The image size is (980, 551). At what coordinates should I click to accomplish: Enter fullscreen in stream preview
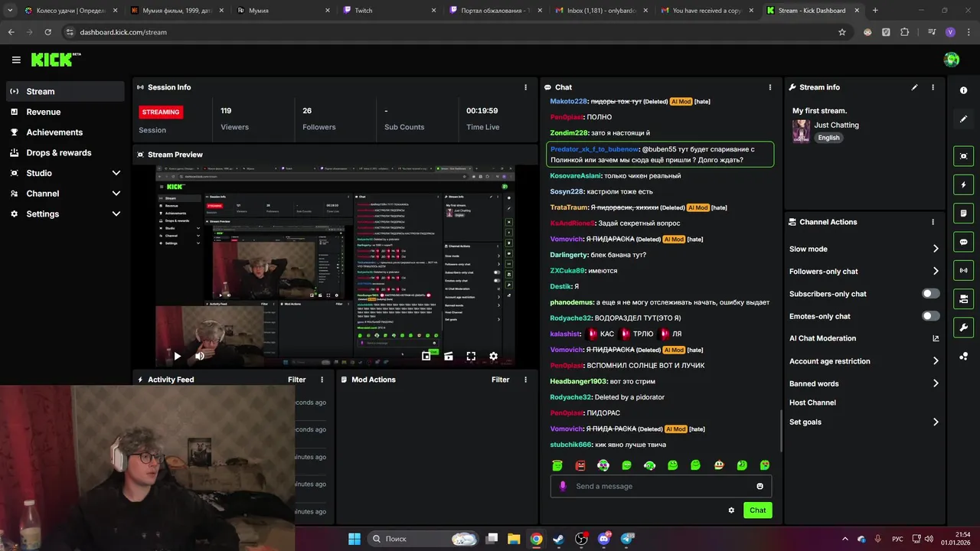(x=471, y=356)
